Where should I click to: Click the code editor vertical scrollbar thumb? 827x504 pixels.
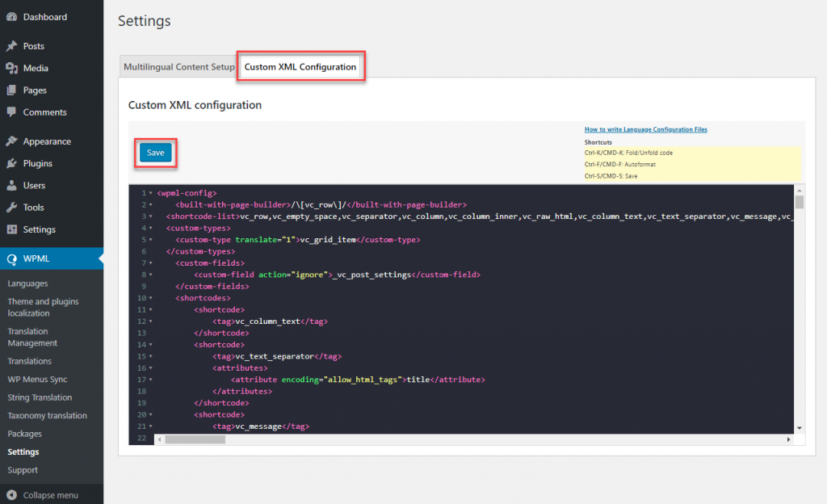(x=800, y=202)
